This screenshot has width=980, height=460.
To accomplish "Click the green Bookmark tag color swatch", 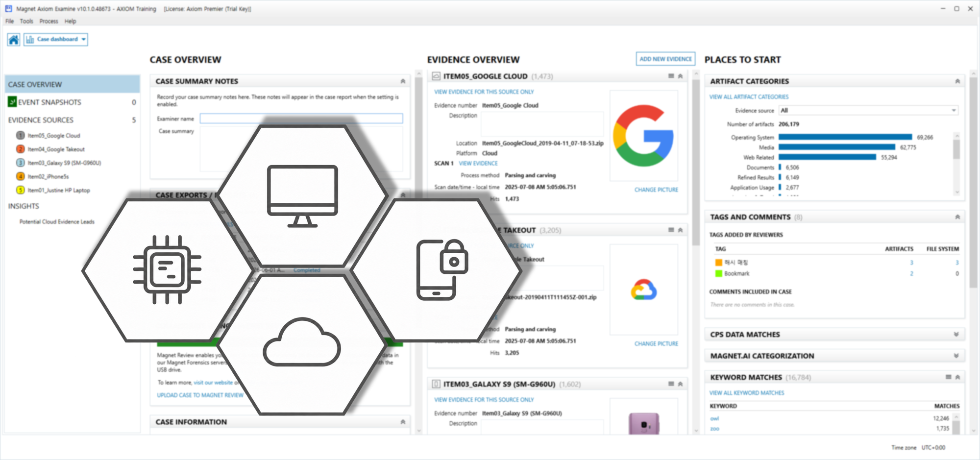I will click(718, 273).
